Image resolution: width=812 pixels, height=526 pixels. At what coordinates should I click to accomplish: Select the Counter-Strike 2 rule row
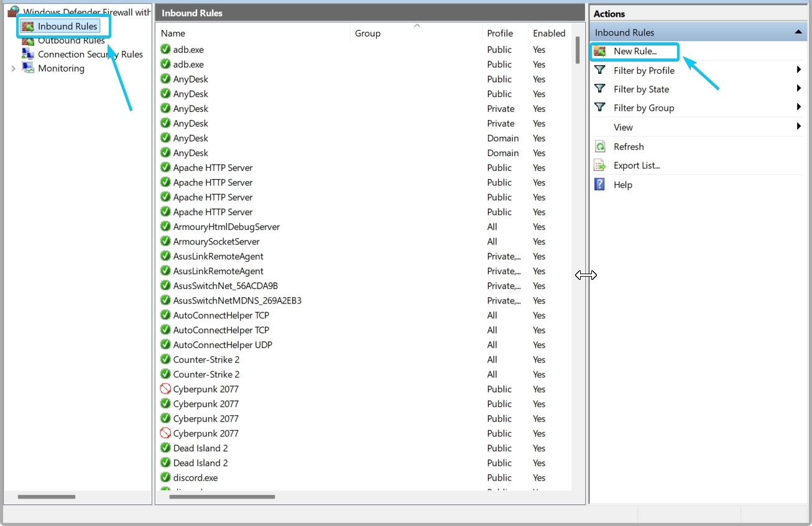(206, 359)
